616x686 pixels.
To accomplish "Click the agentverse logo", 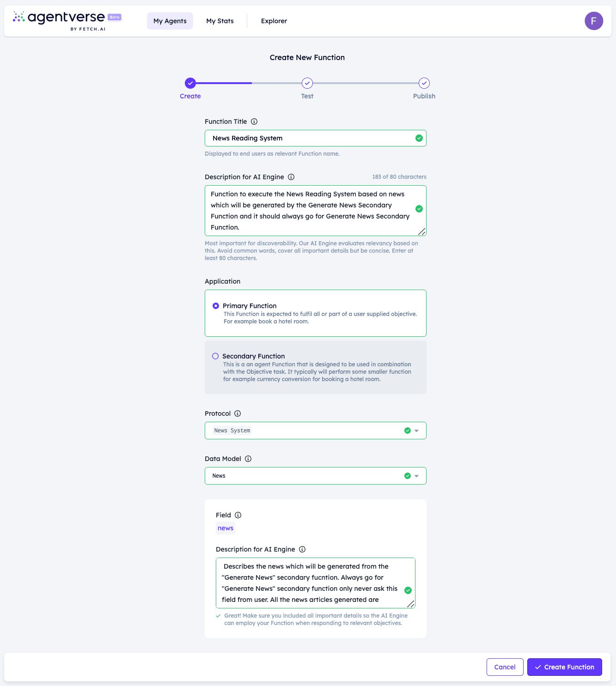I will [x=67, y=21].
